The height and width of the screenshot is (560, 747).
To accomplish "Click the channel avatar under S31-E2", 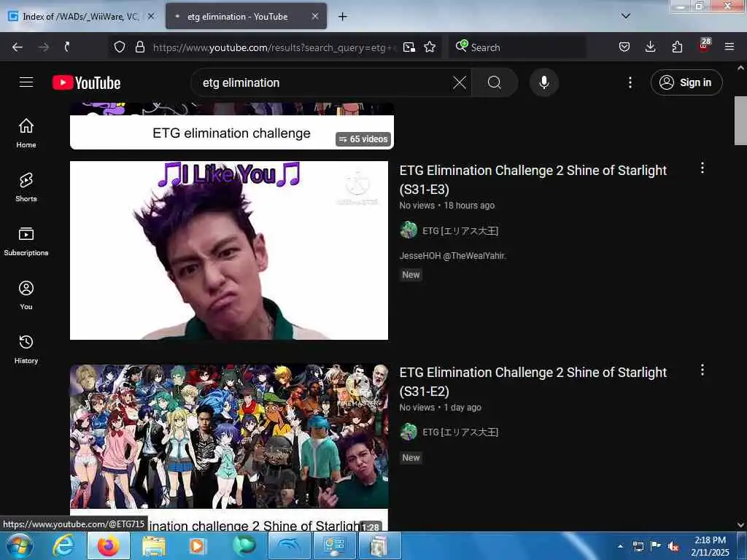I will click(x=409, y=432).
